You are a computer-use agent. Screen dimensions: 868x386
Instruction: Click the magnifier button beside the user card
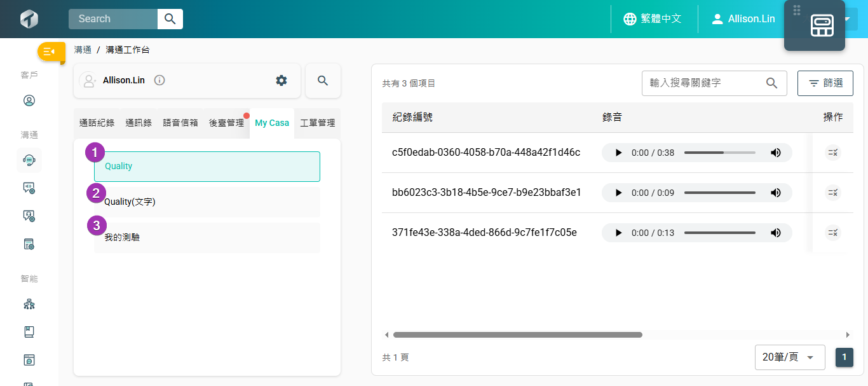[323, 80]
